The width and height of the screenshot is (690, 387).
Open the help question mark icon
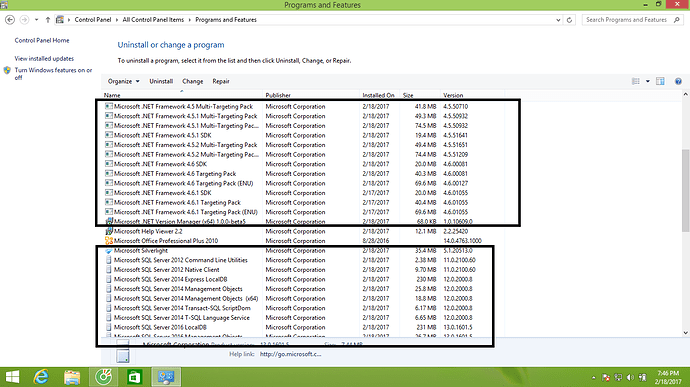coord(678,81)
